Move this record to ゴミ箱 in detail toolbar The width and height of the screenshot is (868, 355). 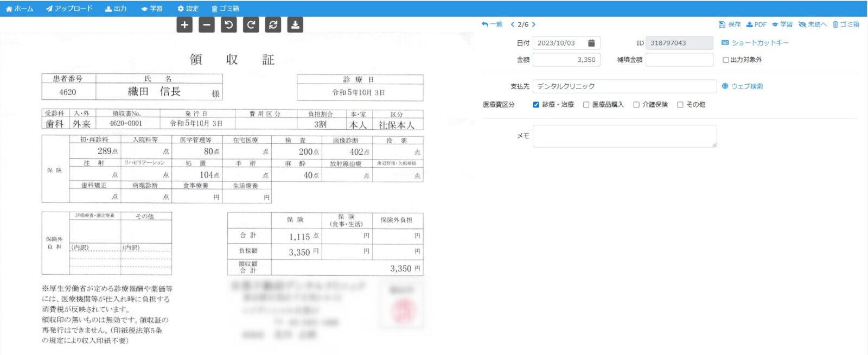tap(846, 24)
